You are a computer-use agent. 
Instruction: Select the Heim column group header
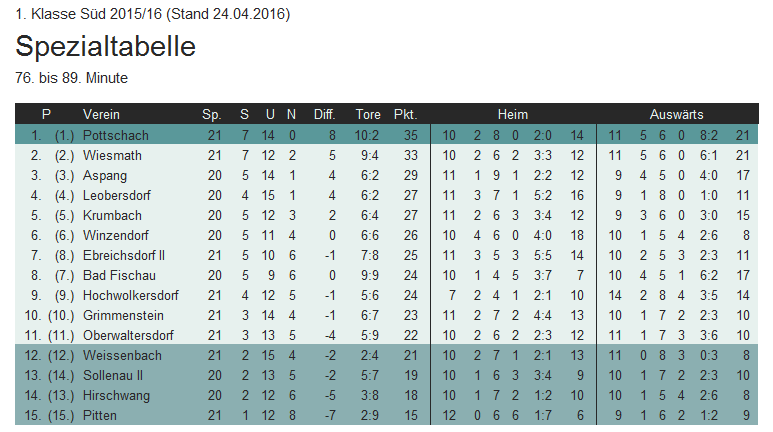(513, 114)
